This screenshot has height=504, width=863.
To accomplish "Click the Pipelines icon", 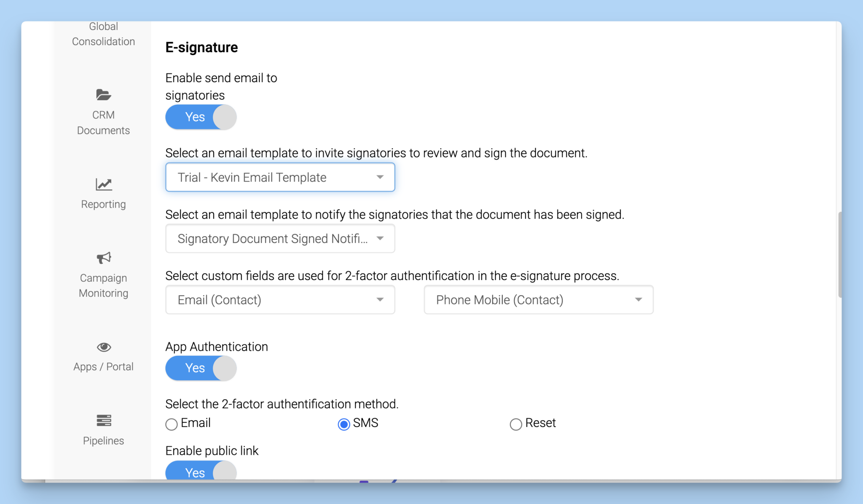I will [x=103, y=420].
